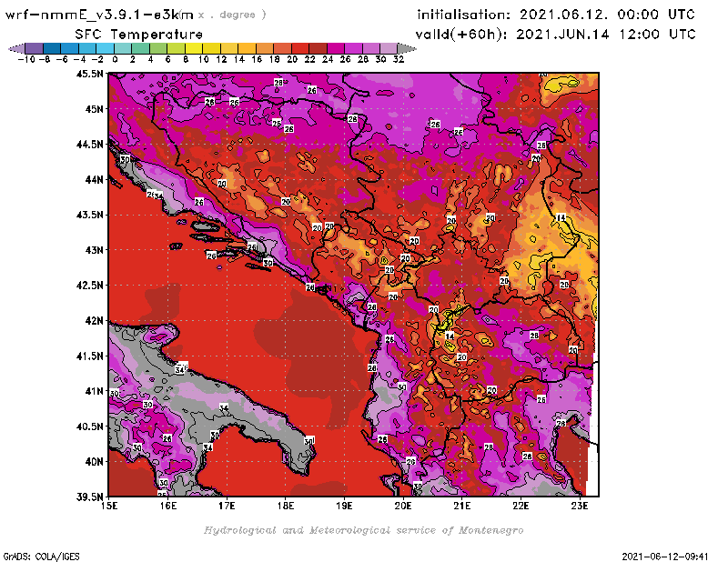Click the 42N latitude label
Screen dimensions: 728x562
point(94,321)
